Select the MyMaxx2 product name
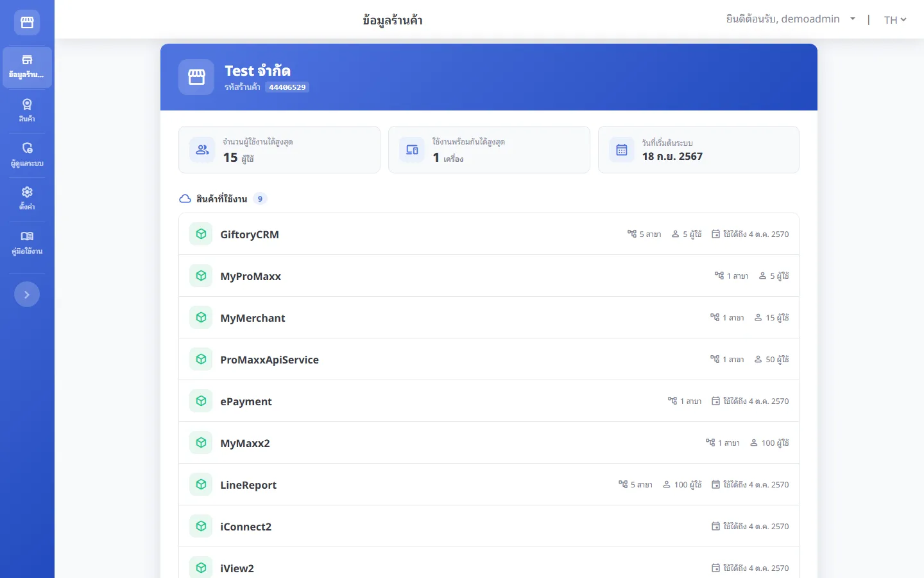The width and height of the screenshot is (924, 578). click(x=245, y=443)
